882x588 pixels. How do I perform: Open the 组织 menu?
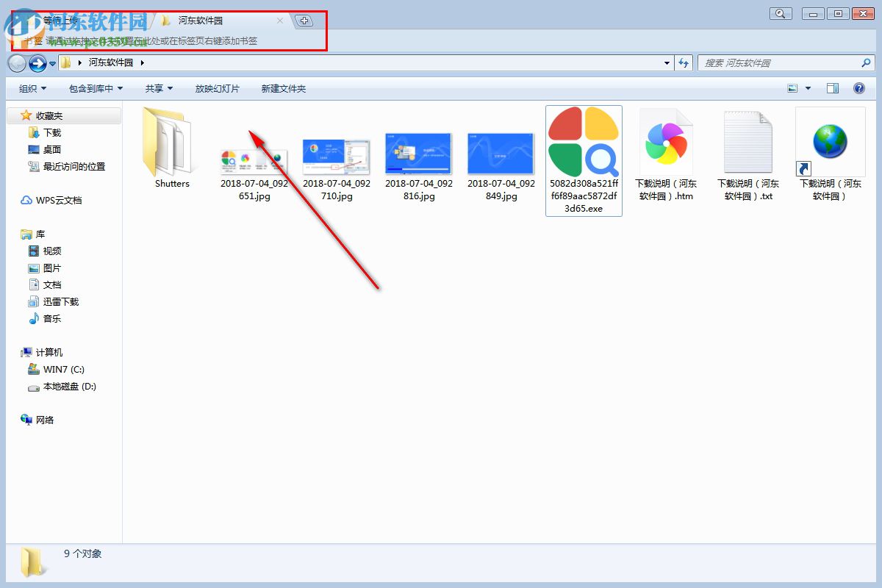pos(32,88)
